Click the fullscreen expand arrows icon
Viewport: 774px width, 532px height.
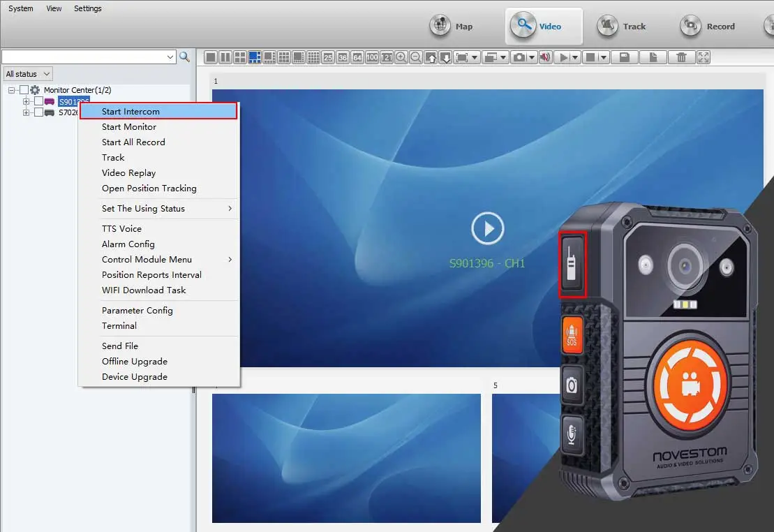[704, 57]
